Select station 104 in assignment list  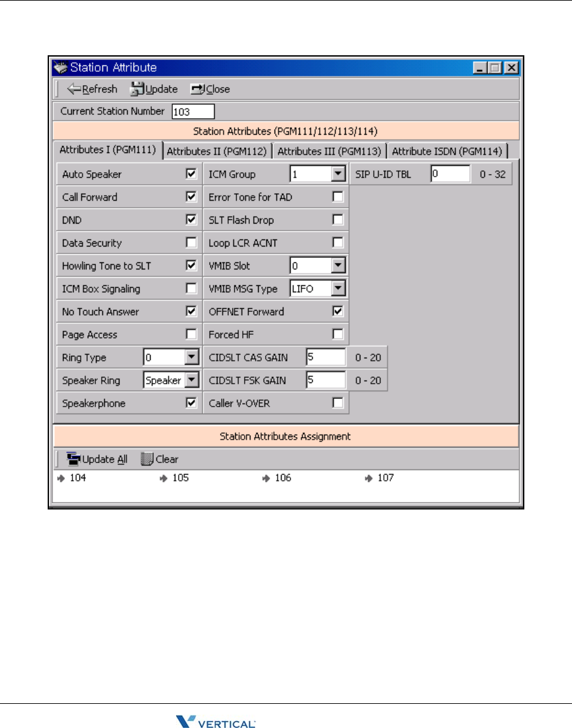coord(78,478)
